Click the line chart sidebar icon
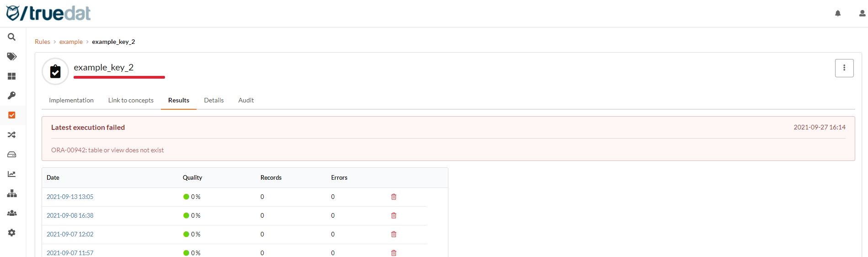This screenshot has width=868, height=257. (x=12, y=174)
